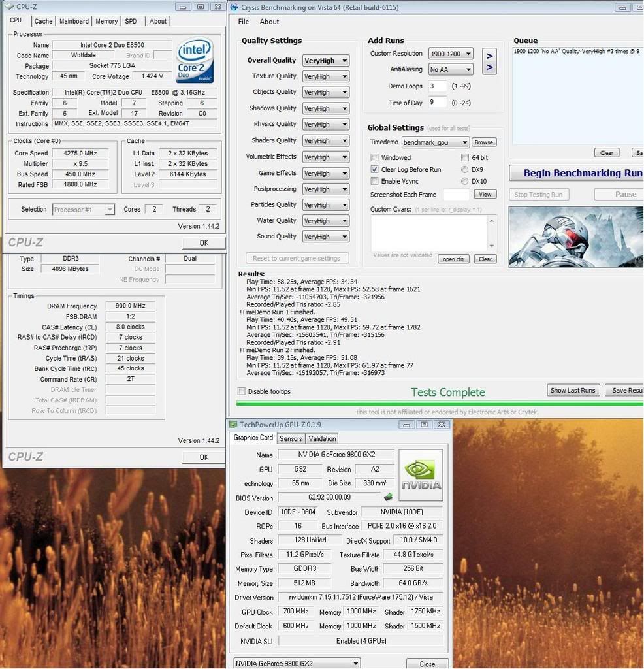Minimize the GPU-Z window
644x669 pixels.
tap(406, 425)
